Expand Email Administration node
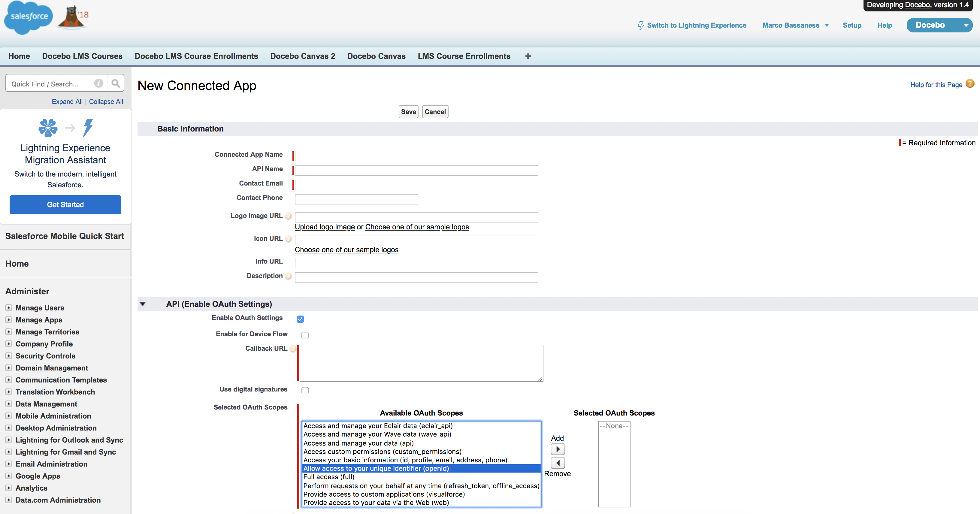 click(x=9, y=464)
